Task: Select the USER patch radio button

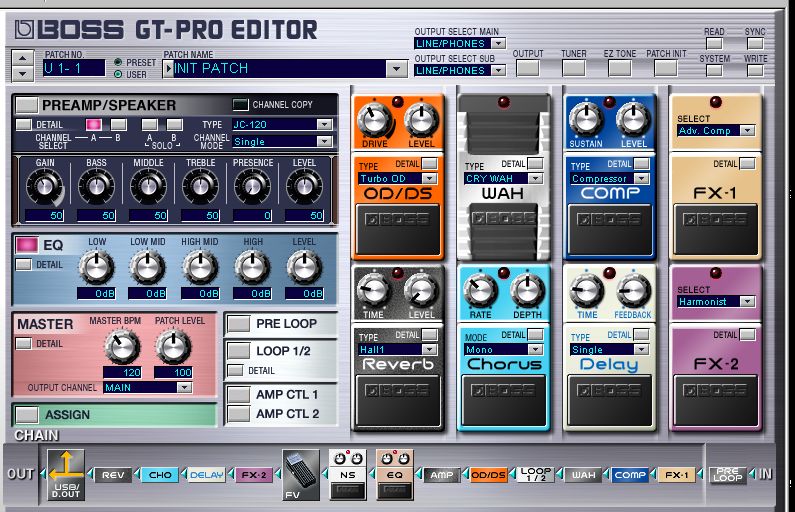Action: [118, 75]
